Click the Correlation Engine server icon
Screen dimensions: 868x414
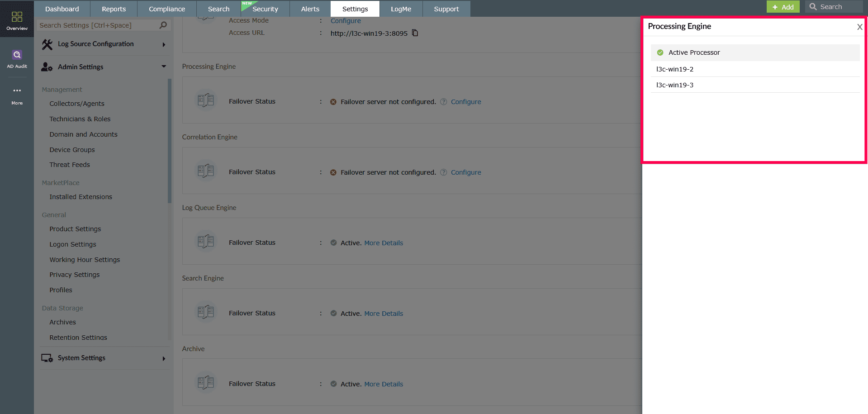click(x=206, y=171)
